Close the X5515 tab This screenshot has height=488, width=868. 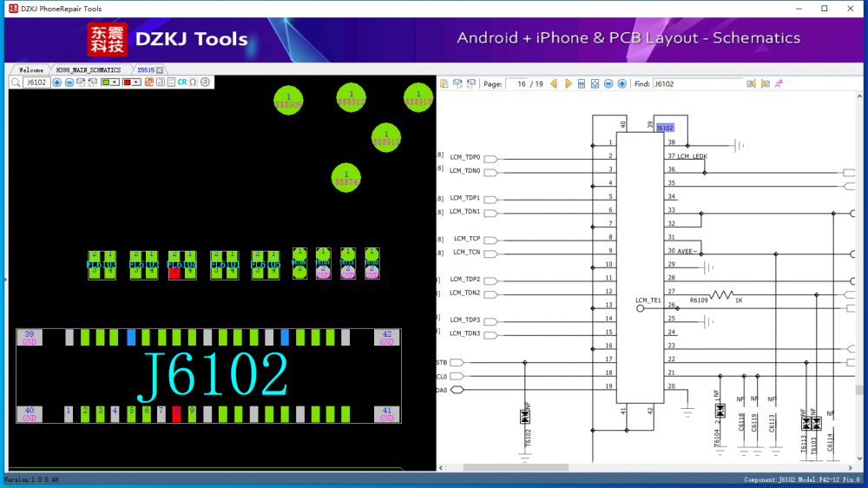pos(160,69)
